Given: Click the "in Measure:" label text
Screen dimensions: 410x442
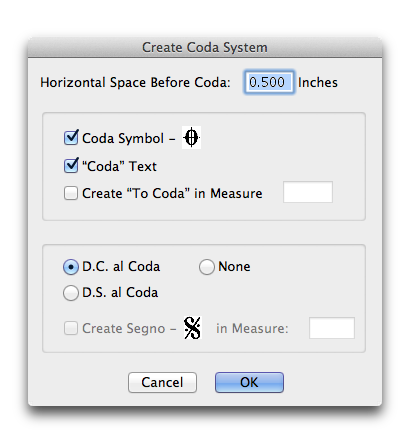Looking at the screenshot, I should point(252,329).
